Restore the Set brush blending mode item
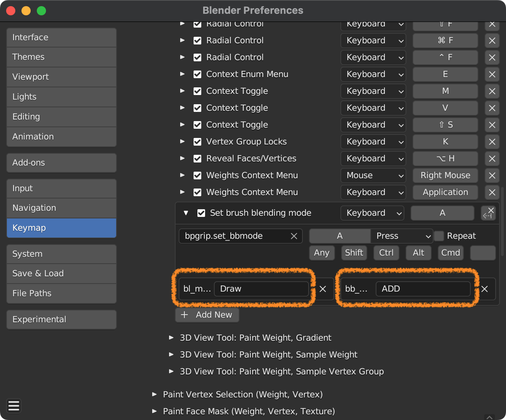 (488, 213)
